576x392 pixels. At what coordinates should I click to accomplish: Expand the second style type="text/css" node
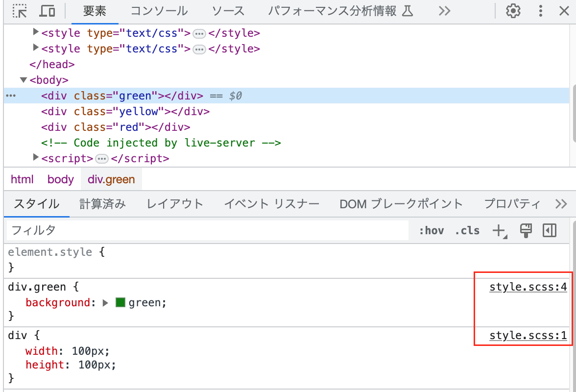coord(36,48)
